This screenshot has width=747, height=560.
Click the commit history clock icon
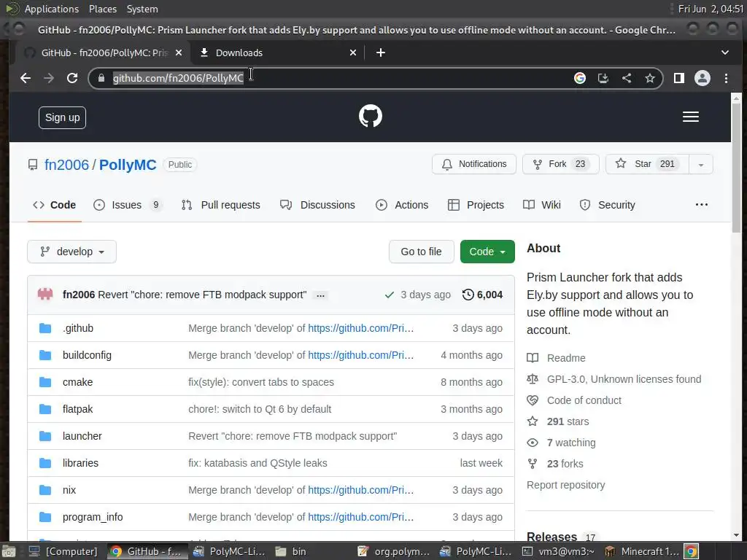click(x=468, y=295)
